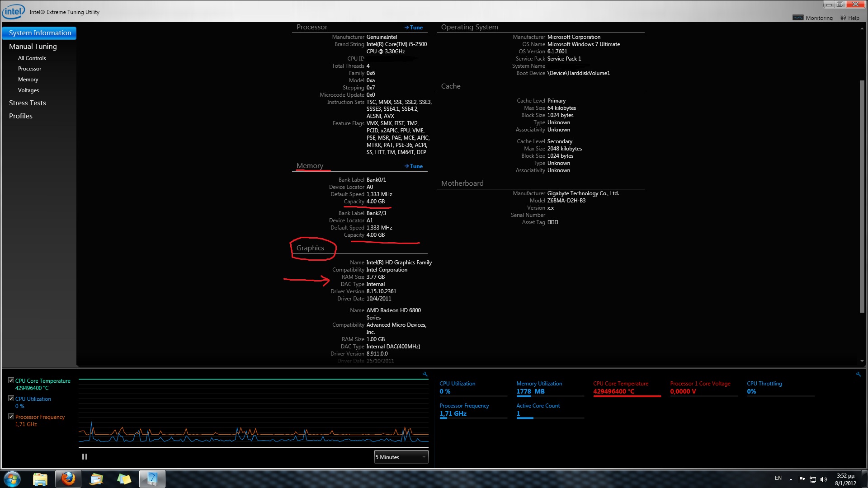Viewport: 868px width, 488px height.
Task: Open the 5 Minutes time range dropdown
Action: pos(401,457)
